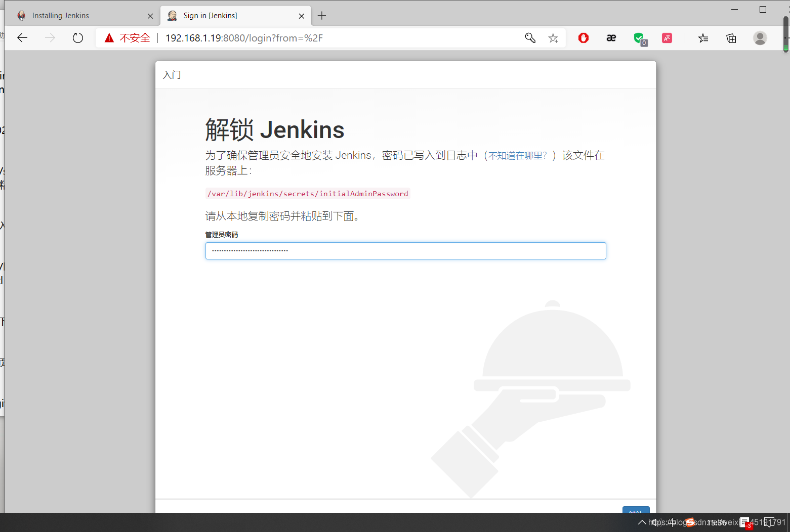Click the '不安全' security label

pyautogui.click(x=135, y=38)
